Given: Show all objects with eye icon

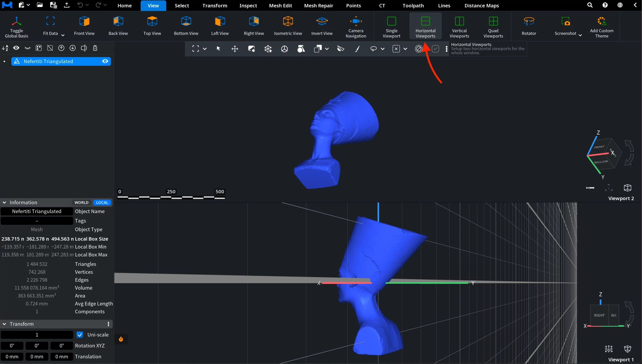Looking at the screenshot, I should [x=16, y=48].
